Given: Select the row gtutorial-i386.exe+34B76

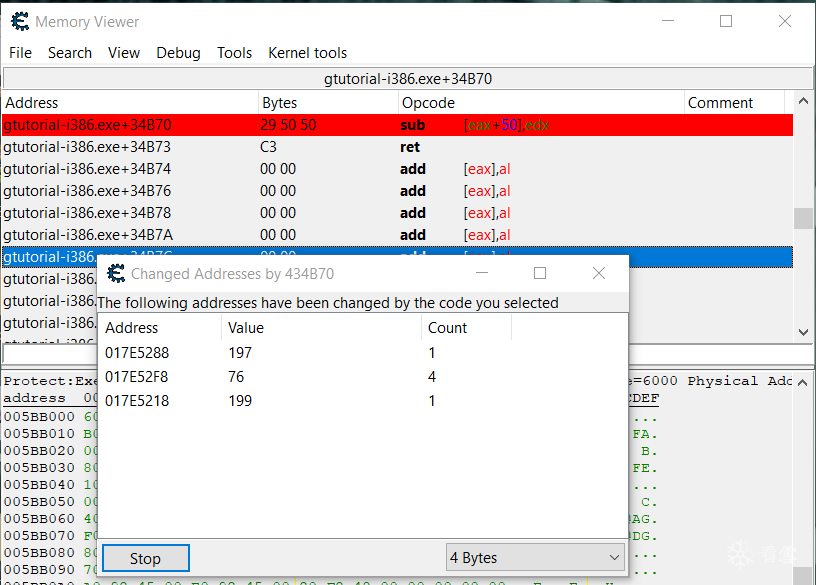Looking at the screenshot, I should 398,191.
